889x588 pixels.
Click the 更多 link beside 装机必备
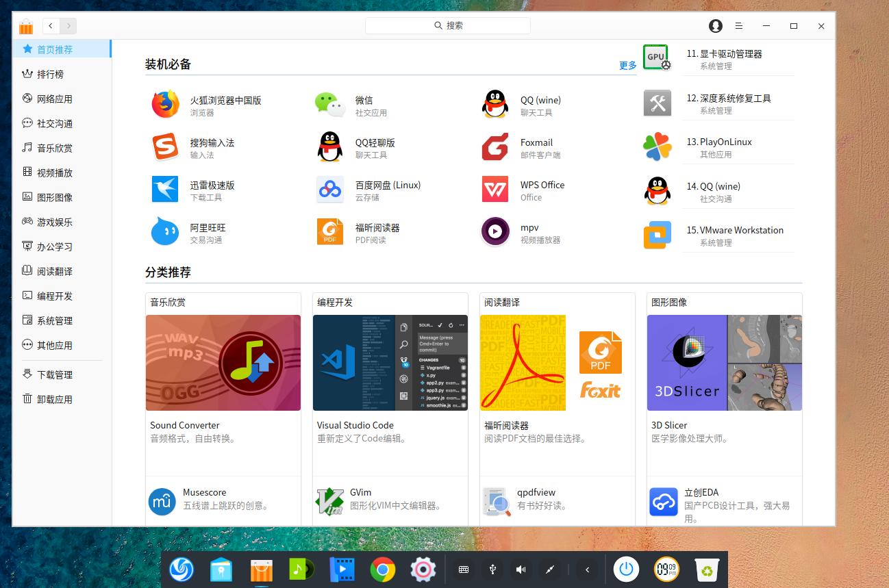(x=627, y=66)
